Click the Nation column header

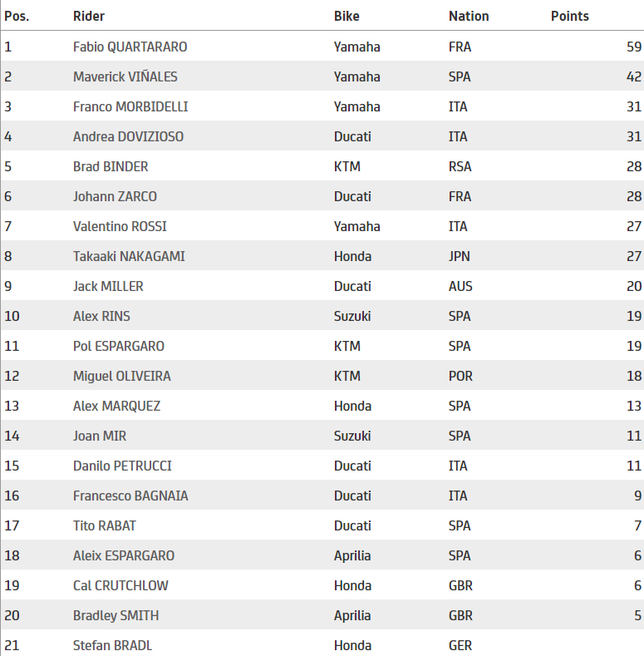[x=469, y=16]
